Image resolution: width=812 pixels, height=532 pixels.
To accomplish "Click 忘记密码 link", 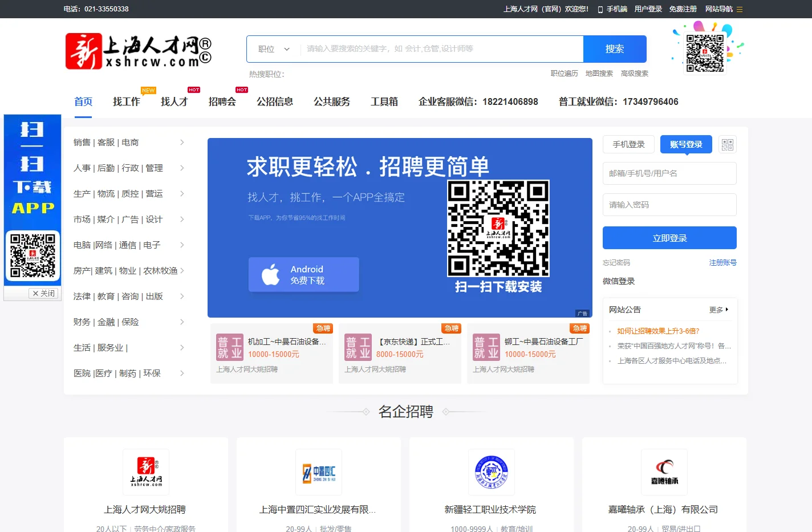I will [616, 263].
